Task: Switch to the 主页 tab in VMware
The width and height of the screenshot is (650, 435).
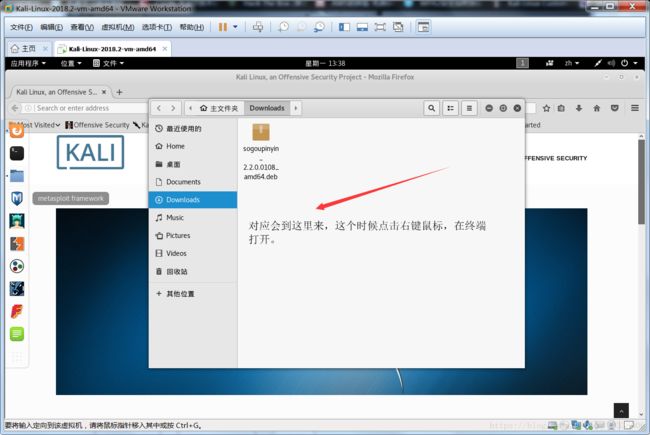Action: (x=28, y=49)
